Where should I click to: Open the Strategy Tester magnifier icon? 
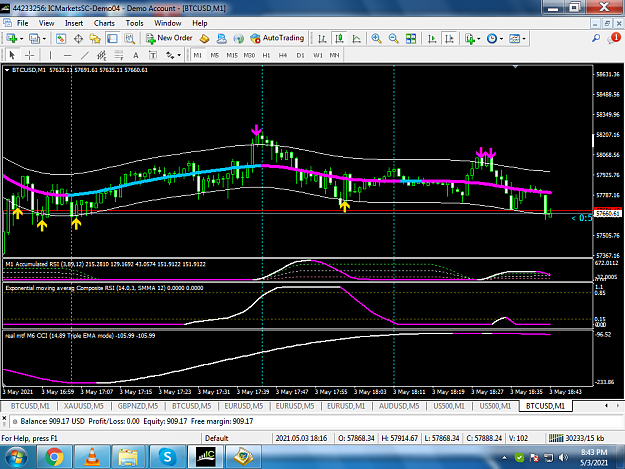[130, 39]
